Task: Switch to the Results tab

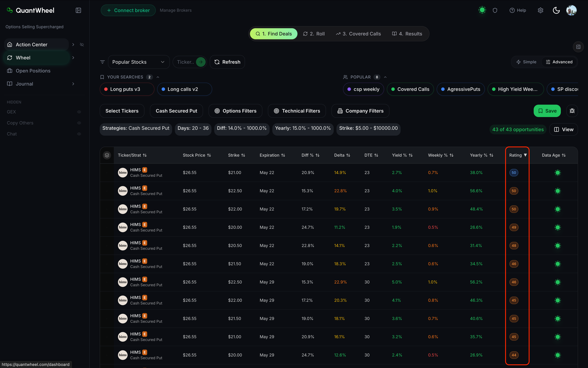Action: [407, 34]
